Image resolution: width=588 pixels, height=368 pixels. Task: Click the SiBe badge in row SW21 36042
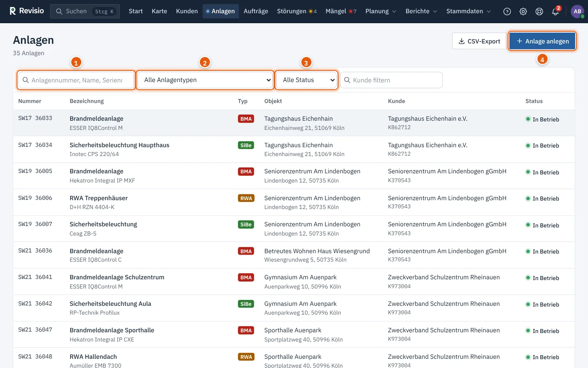(246, 304)
